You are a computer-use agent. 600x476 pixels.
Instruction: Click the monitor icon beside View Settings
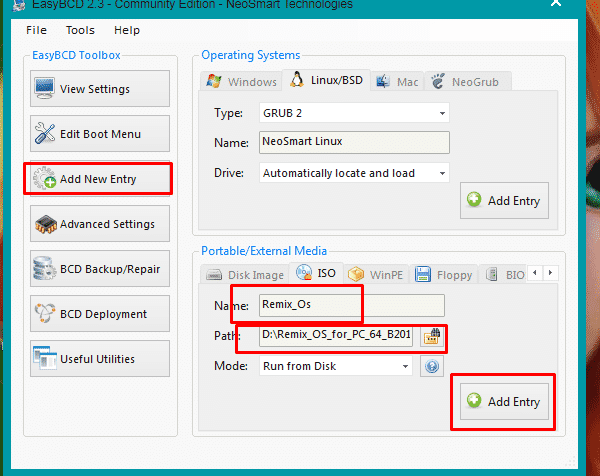(44, 88)
